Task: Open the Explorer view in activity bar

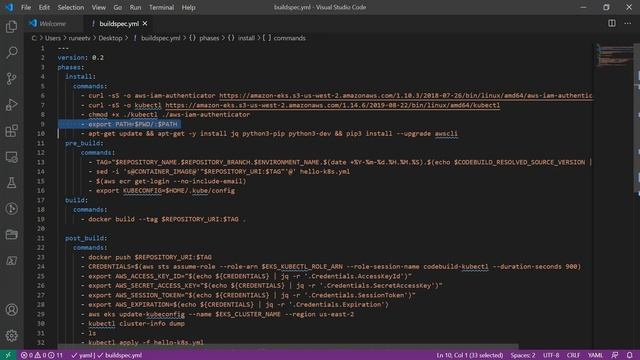Action: click(x=11, y=27)
